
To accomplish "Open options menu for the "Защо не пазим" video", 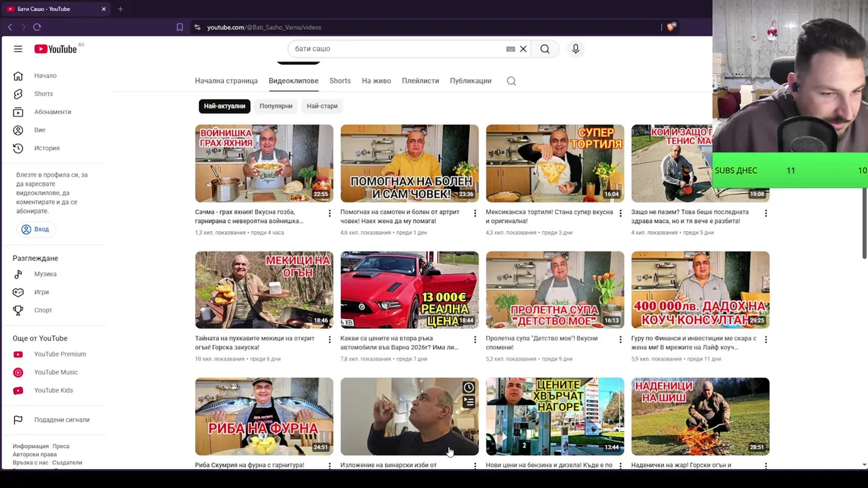I will point(766,213).
